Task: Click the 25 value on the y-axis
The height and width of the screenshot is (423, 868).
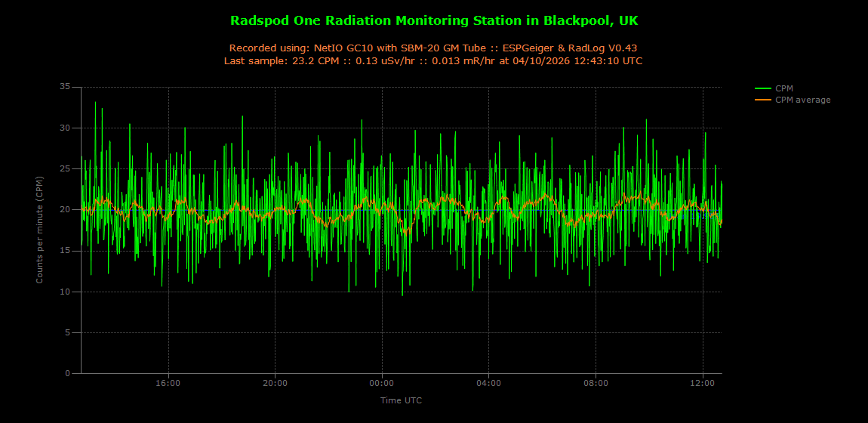Action: (x=66, y=169)
